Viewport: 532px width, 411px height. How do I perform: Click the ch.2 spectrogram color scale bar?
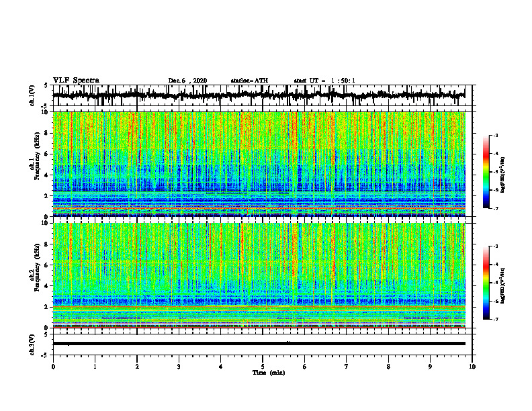coord(486,283)
